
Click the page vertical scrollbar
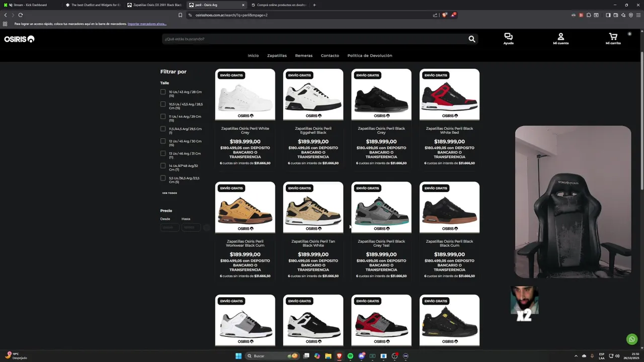coord(641,121)
